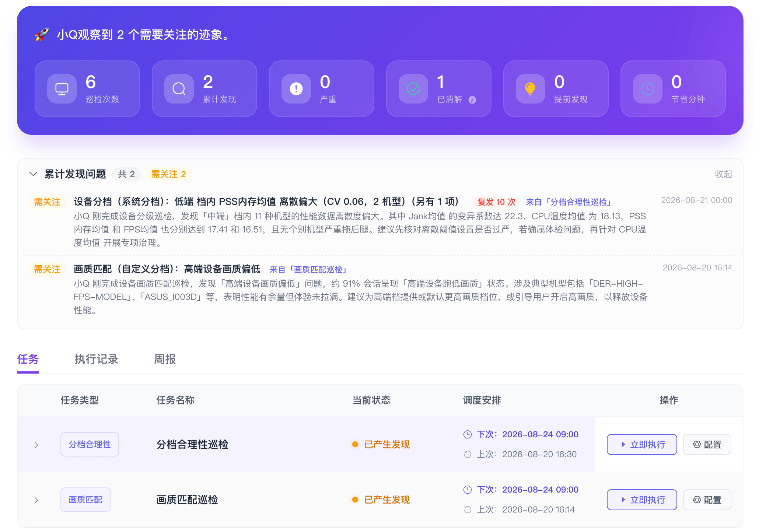Click the green checkmark icon for 已消解
Screen dimensions: 759x532
(x=413, y=89)
